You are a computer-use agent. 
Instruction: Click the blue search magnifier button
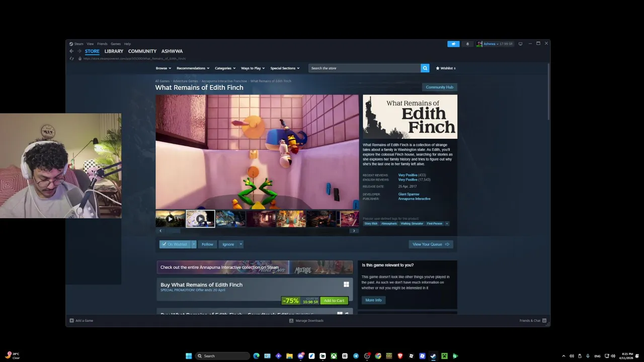click(425, 68)
